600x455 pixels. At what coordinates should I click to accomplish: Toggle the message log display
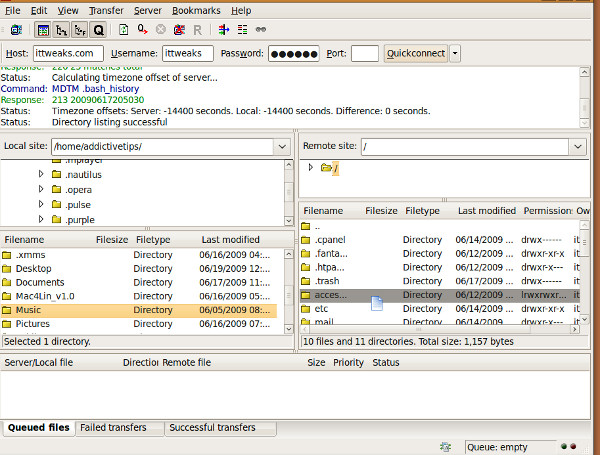(x=43, y=30)
